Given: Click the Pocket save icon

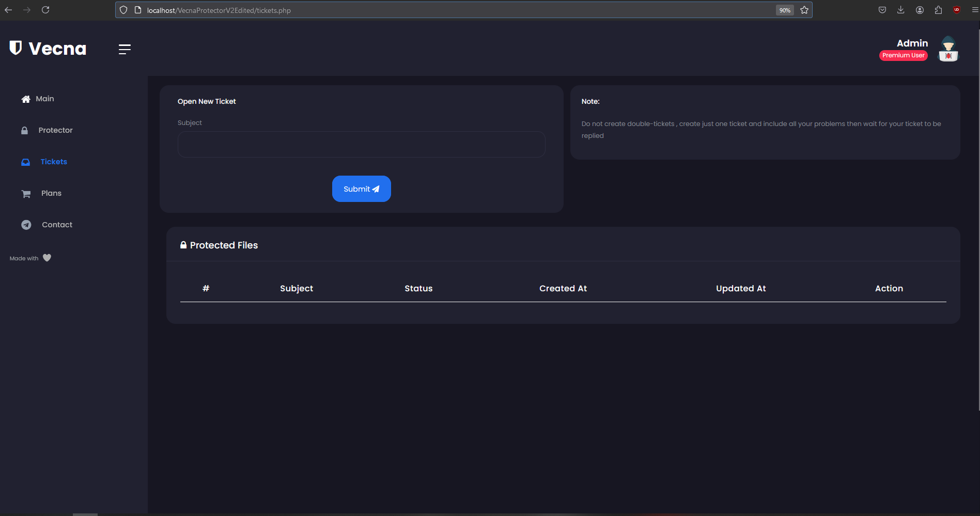Looking at the screenshot, I should point(882,10).
